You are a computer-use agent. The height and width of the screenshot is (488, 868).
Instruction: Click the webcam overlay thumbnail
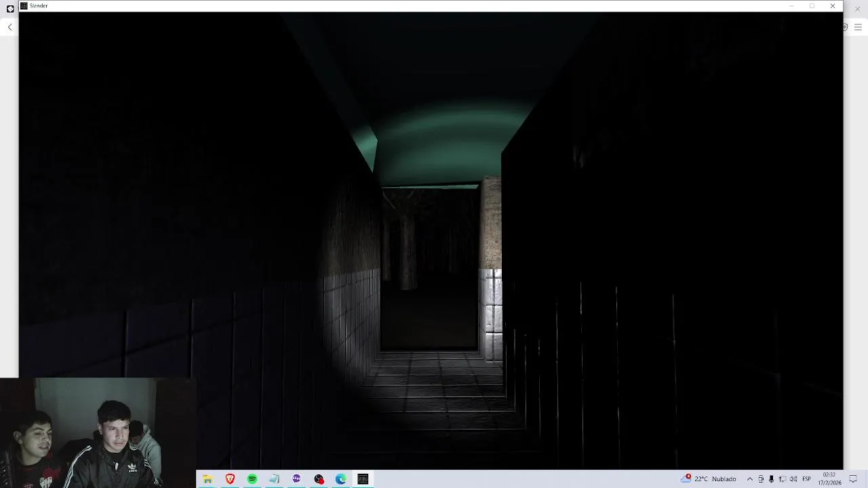[x=98, y=432]
